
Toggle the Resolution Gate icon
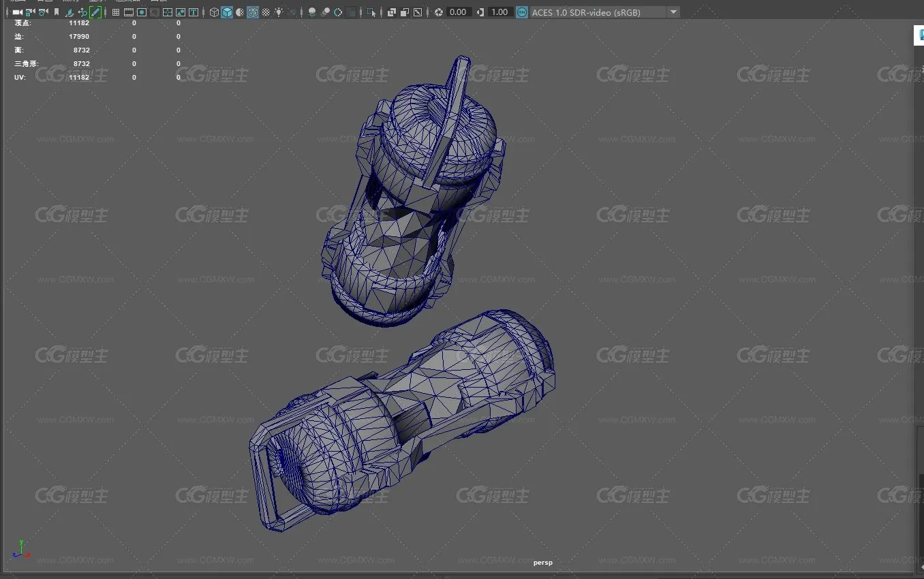[x=141, y=12]
